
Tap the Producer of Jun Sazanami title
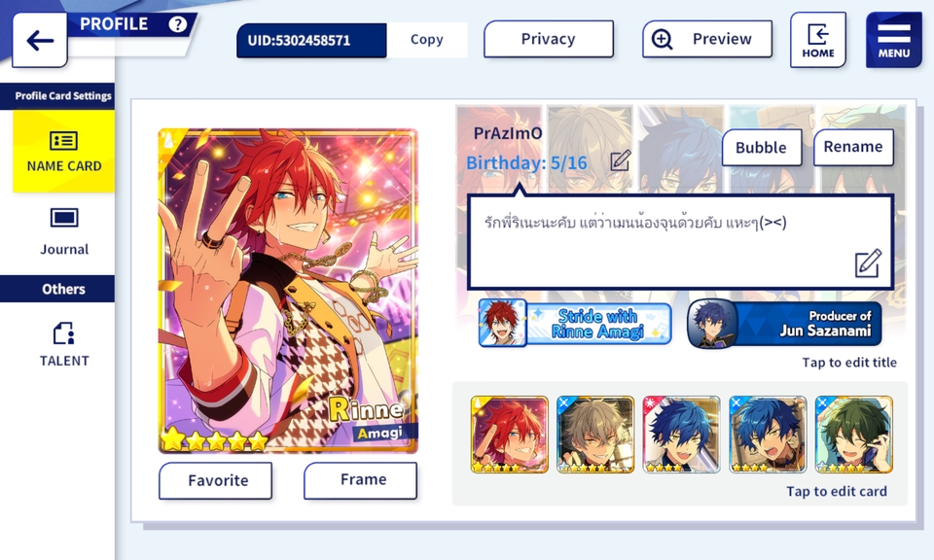(784, 323)
